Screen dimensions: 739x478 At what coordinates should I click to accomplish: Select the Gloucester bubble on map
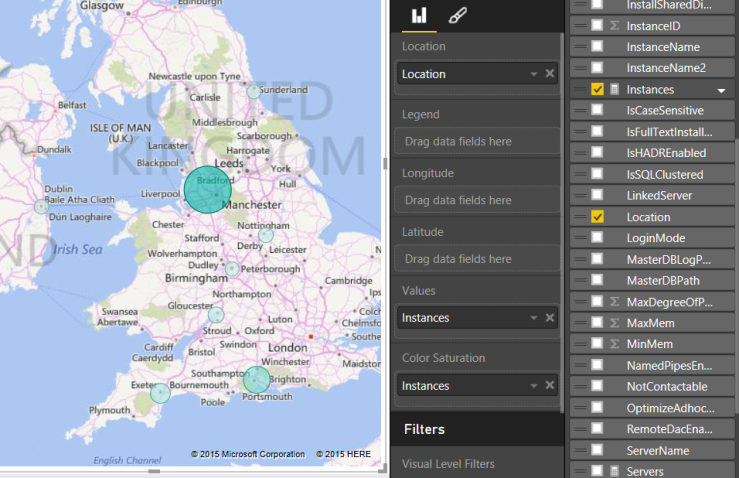[216, 314]
